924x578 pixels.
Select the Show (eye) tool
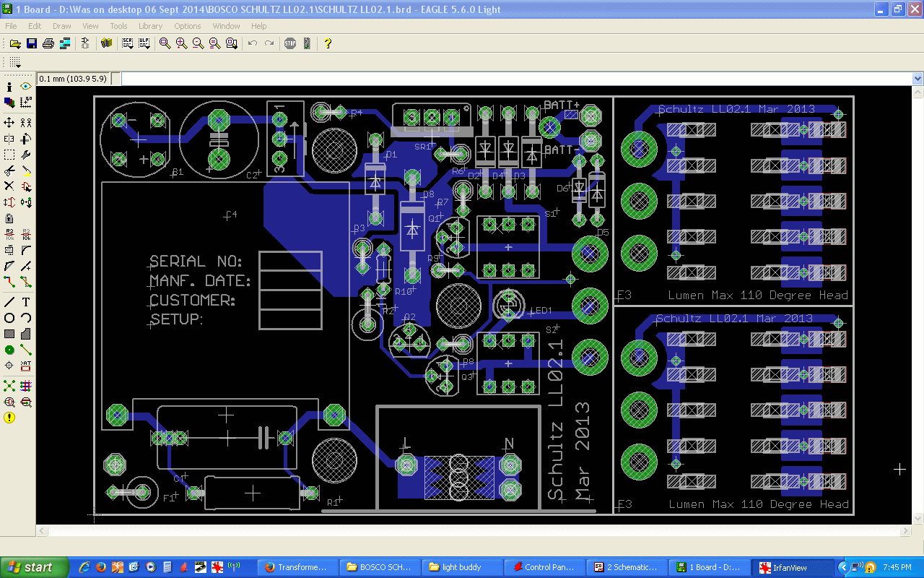[26, 87]
